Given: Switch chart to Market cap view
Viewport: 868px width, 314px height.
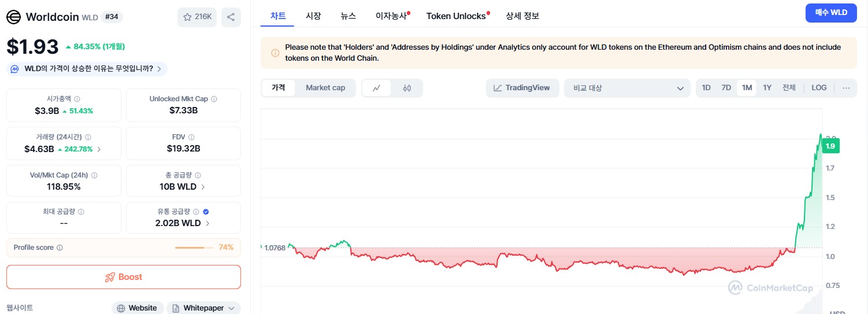Looking at the screenshot, I should pyautogui.click(x=325, y=88).
